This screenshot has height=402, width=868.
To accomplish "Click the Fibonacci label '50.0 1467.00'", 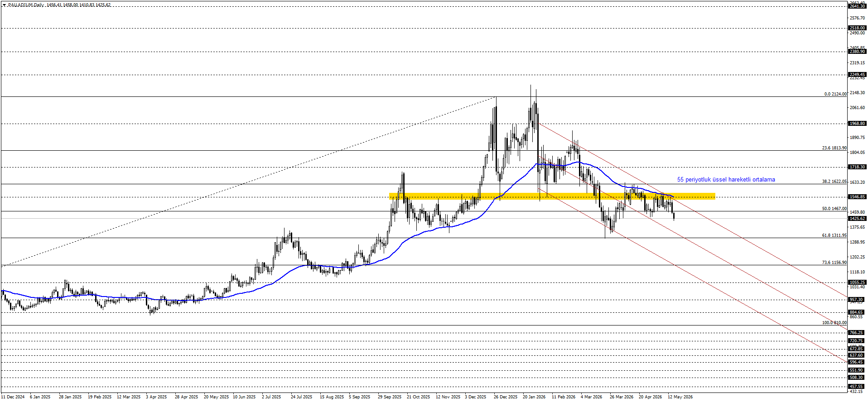I will coord(834,209).
